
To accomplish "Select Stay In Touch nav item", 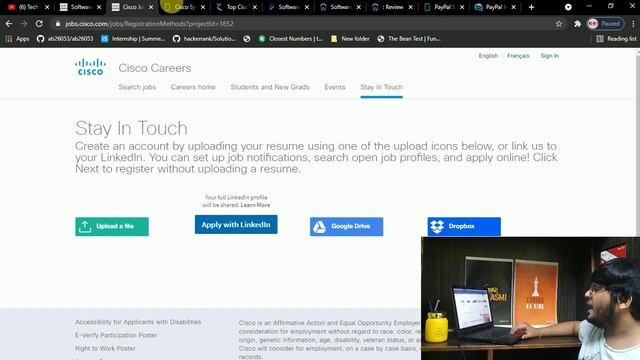I will click(381, 87).
